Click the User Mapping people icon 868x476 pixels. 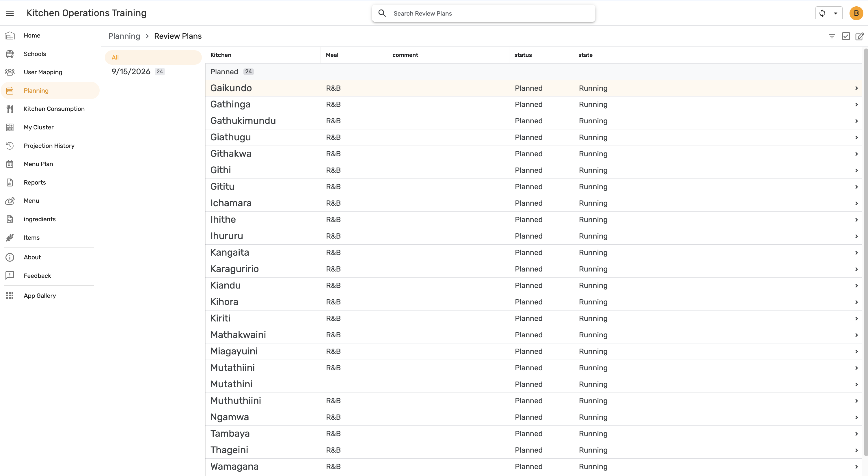10,72
